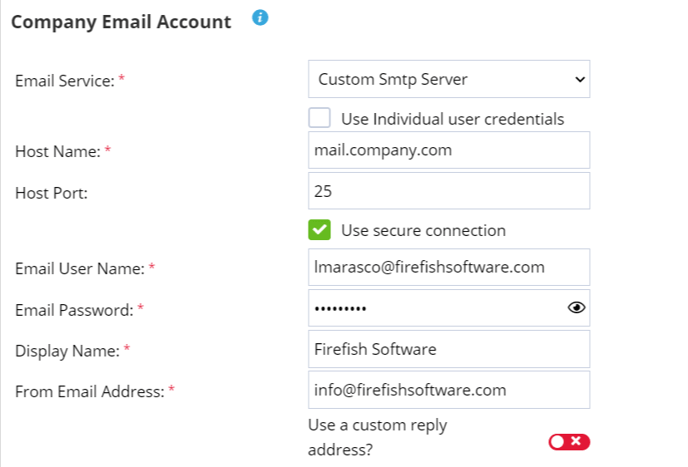688x467 pixels.
Task: Click the Host Name field with mail.company.com
Action: tap(449, 151)
